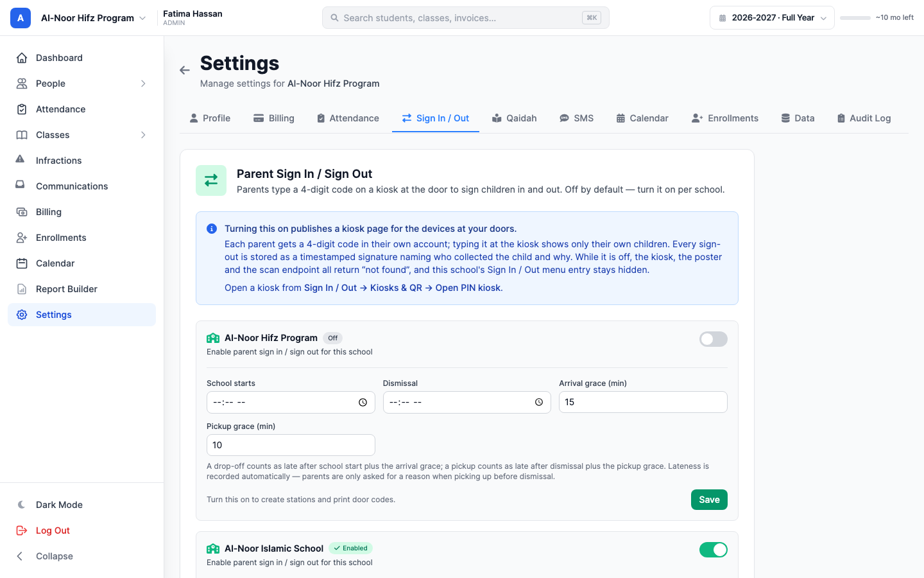Image resolution: width=924 pixels, height=578 pixels.
Task: Open Dashboard via its home icon
Action: pyautogui.click(x=22, y=58)
